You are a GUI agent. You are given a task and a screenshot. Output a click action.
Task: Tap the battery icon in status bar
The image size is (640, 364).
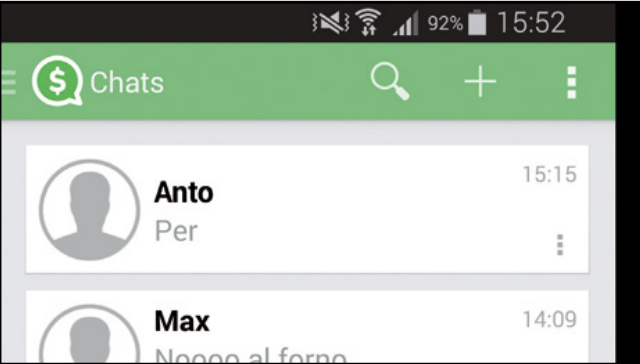(477, 22)
